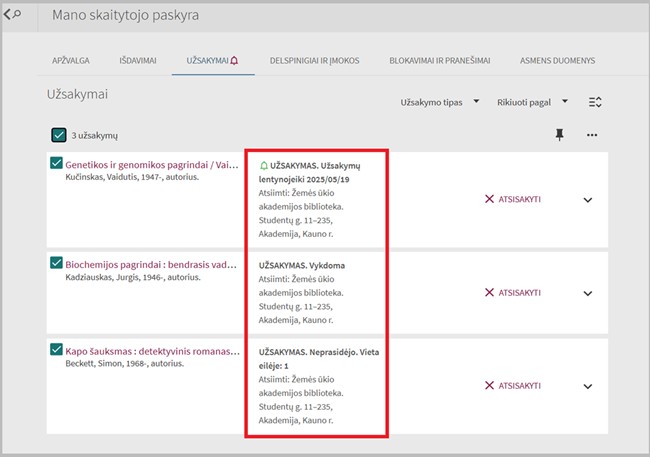
Task: Click the pin icon above the list
Action: point(559,135)
